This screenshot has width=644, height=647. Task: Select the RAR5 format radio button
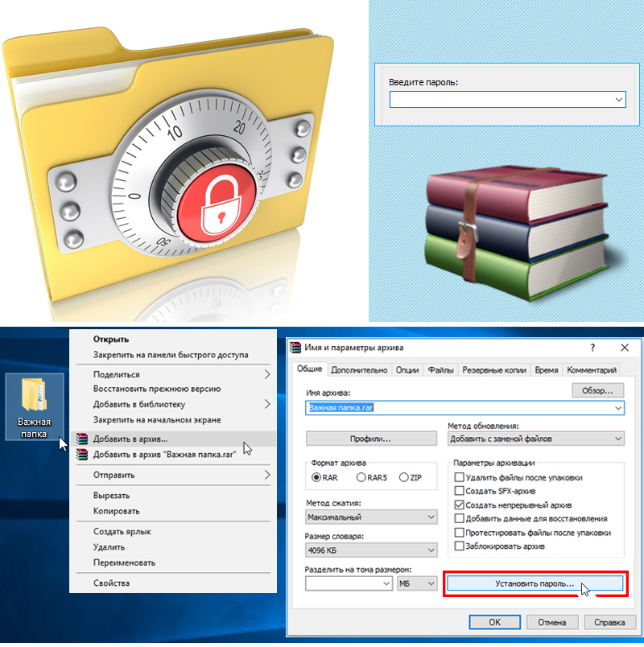coord(361,477)
